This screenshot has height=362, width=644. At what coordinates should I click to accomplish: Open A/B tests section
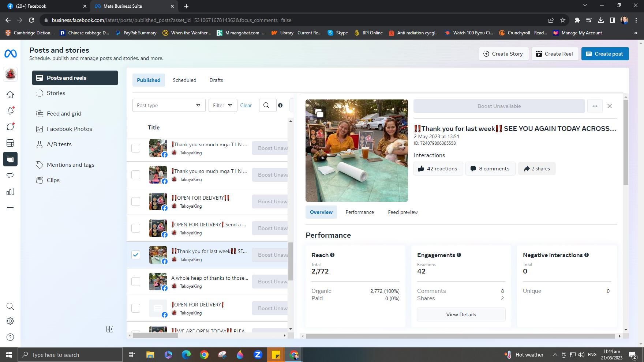click(75, 144)
